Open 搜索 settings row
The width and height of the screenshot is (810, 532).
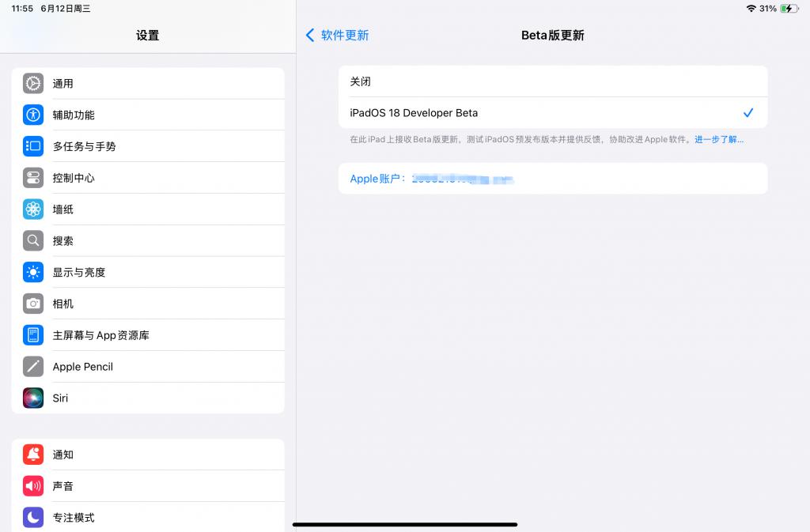[148, 241]
